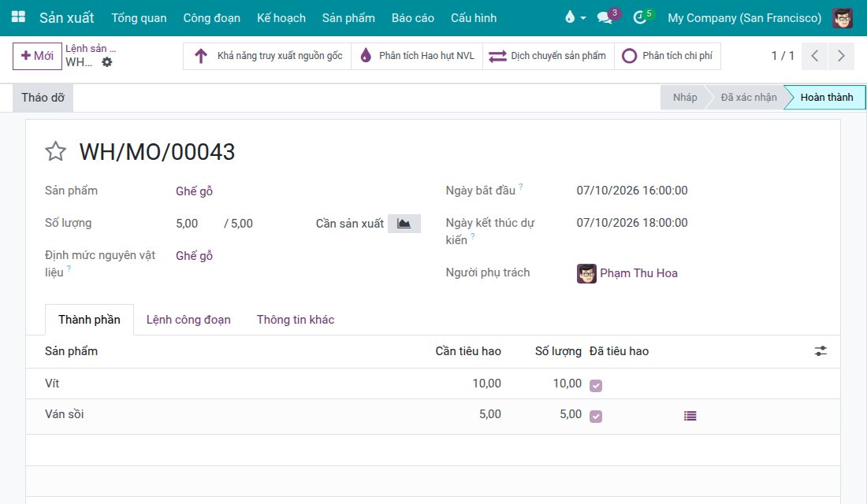
Task: Click the Tháo dỡ button
Action: [43, 98]
